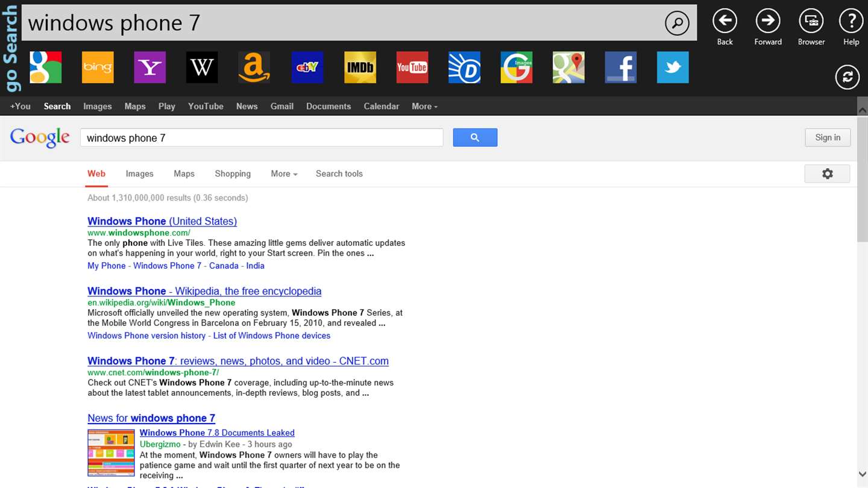Open Maps in the black Google bar
Viewport: 868px width, 488px height.
(x=135, y=106)
